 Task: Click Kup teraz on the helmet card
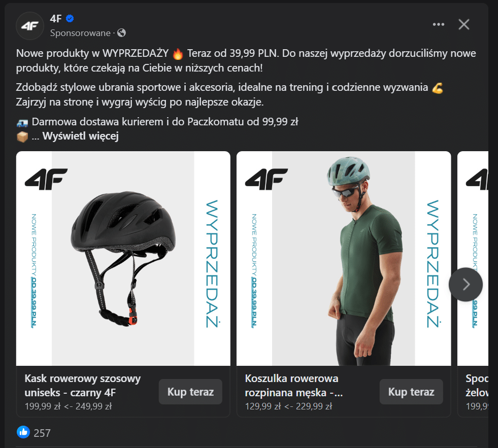(x=190, y=392)
